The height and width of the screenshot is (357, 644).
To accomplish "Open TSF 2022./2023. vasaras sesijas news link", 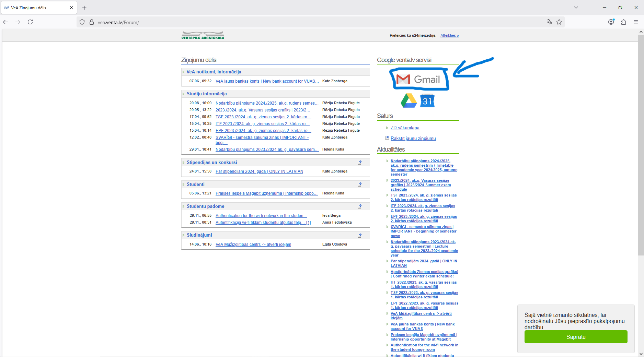I will coord(424,295).
